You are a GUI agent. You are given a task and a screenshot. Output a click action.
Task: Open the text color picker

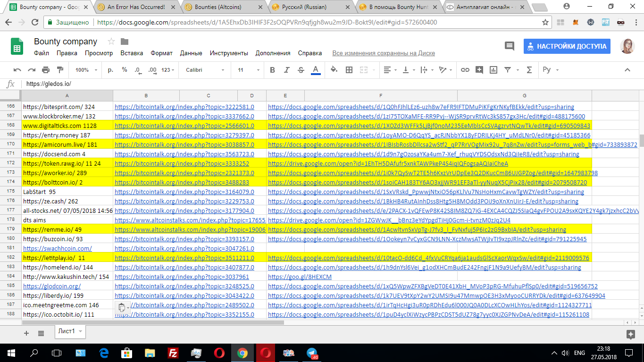point(316,70)
